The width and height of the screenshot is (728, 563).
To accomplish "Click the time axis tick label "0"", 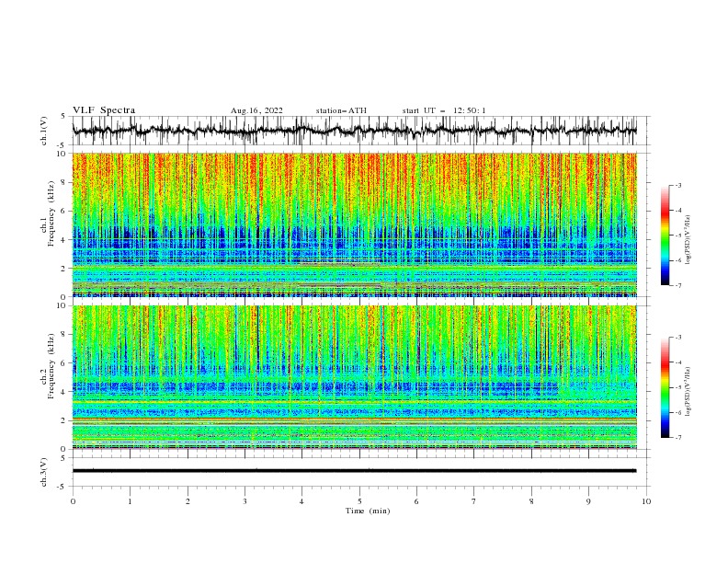I will point(73,501).
